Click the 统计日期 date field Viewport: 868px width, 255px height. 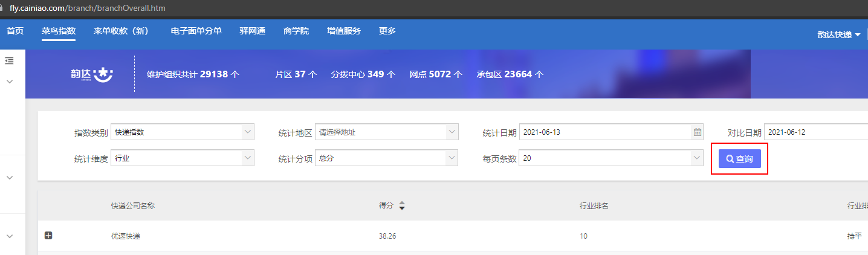612,132
